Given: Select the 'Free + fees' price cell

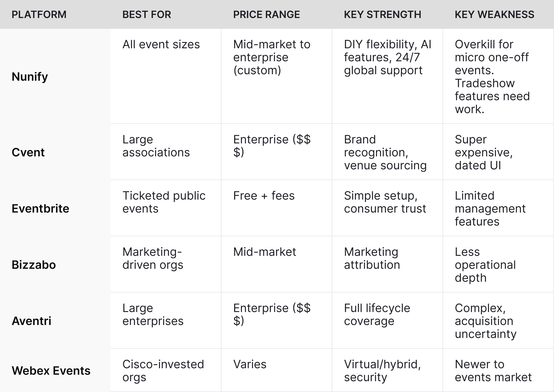Looking at the screenshot, I should [x=264, y=195].
